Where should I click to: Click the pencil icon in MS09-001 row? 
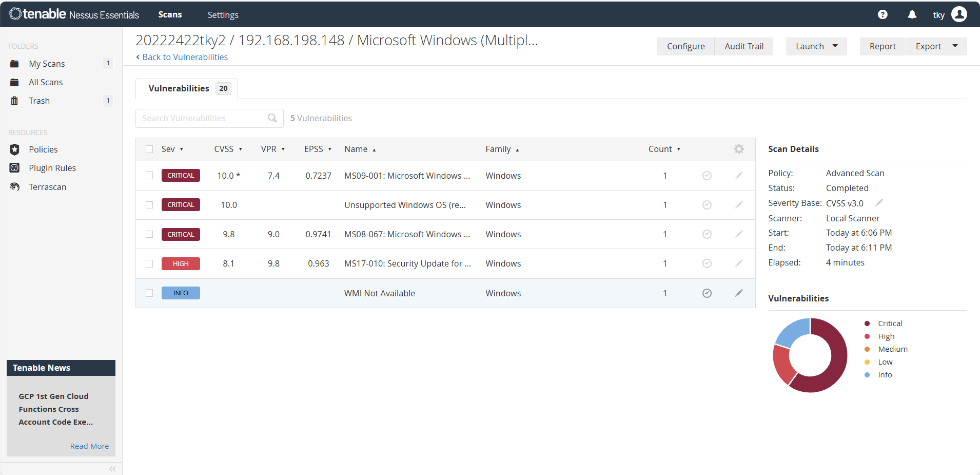(x=739, y=176)
